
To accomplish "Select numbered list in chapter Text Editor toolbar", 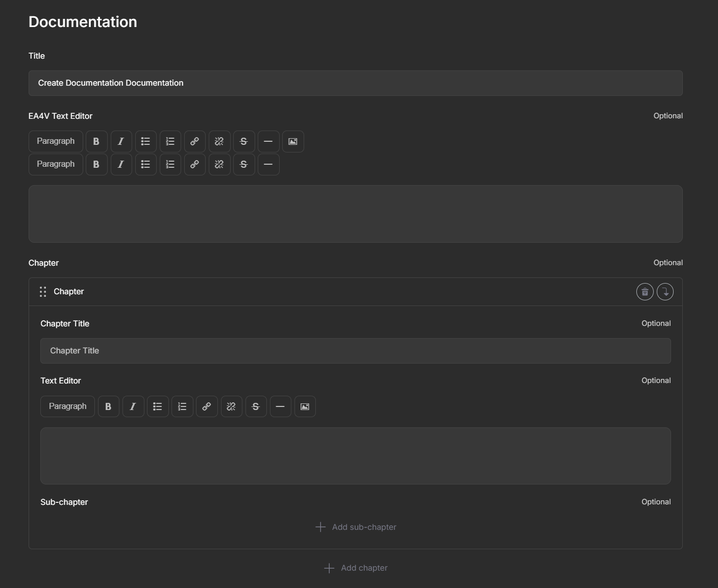I will point(182,406).
